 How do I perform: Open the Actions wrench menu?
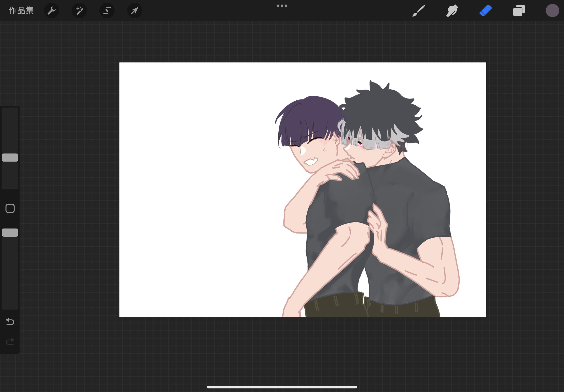click(52, 11)
